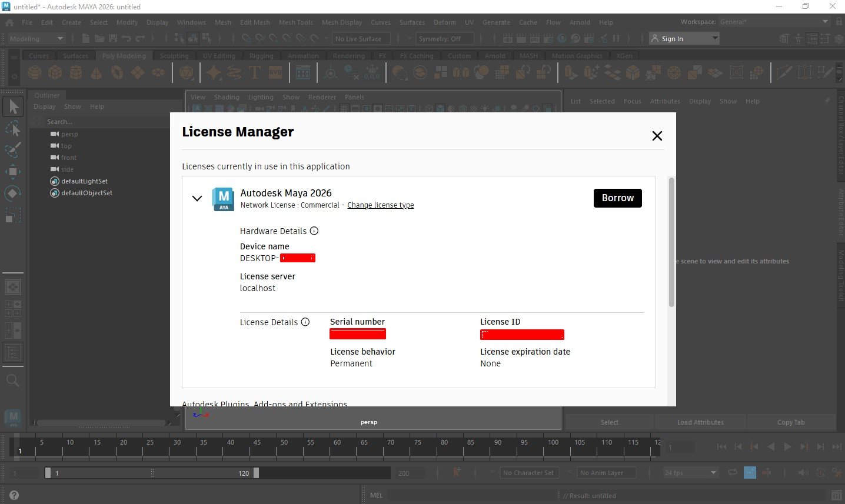845x504 pixels.
Task: Toggle the audio mute speaker icon
Action: tap(803, 472)
